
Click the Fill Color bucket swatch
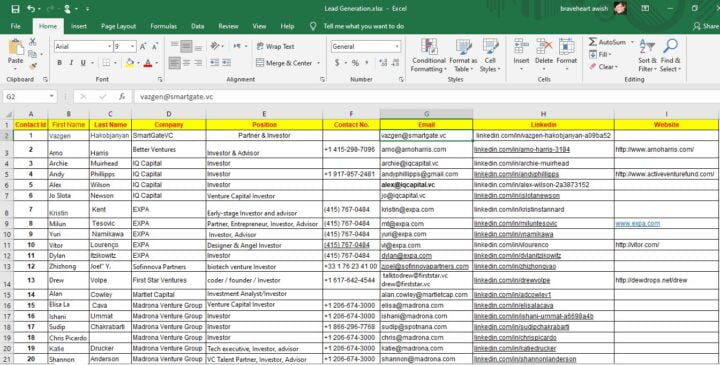click(129, 63)
